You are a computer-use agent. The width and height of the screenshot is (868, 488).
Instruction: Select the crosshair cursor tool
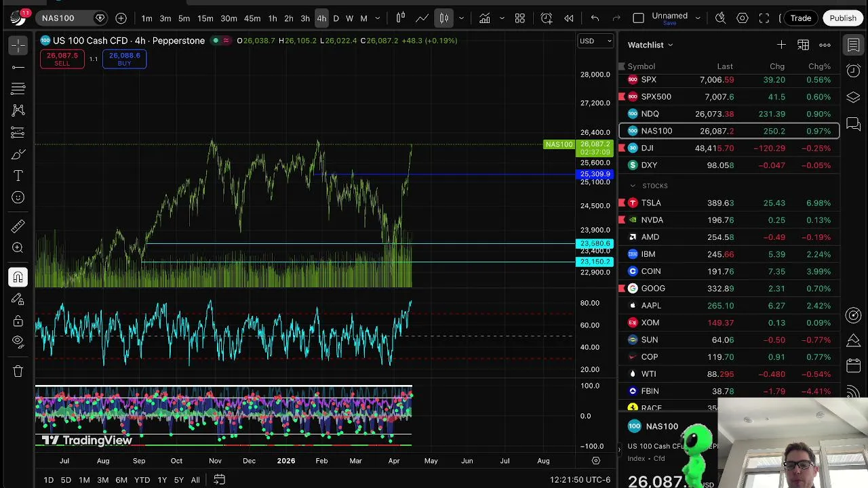pos(18,45)
